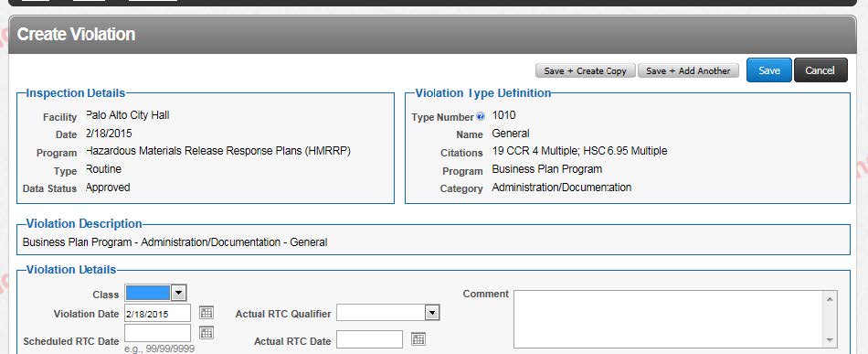The image size is (868, 354).
Task: Click Save + Create Copy button
Action: 585,71
